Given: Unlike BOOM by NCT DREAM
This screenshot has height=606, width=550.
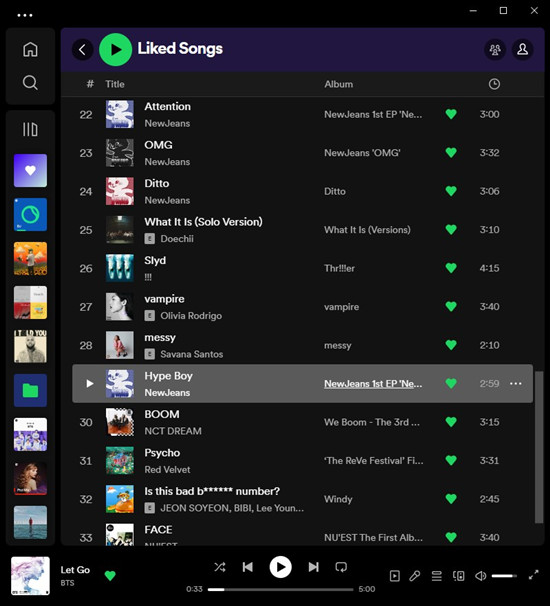Looking at the screenshot, I should (x=451, y=422).
